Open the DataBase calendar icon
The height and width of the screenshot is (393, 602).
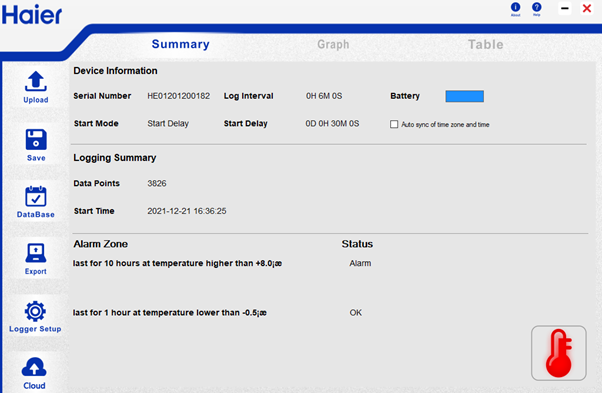(36, 196)
